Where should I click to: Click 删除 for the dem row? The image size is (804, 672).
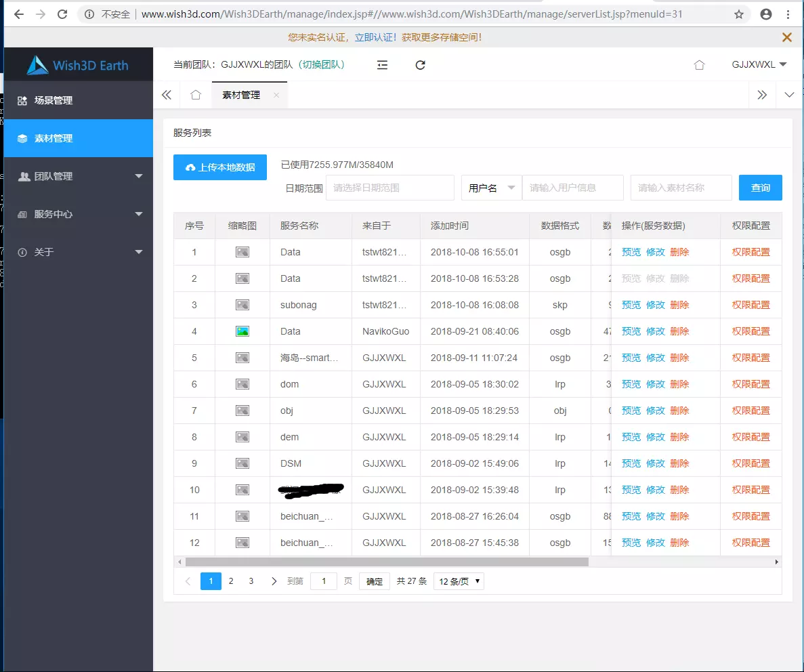coord(679,437)
